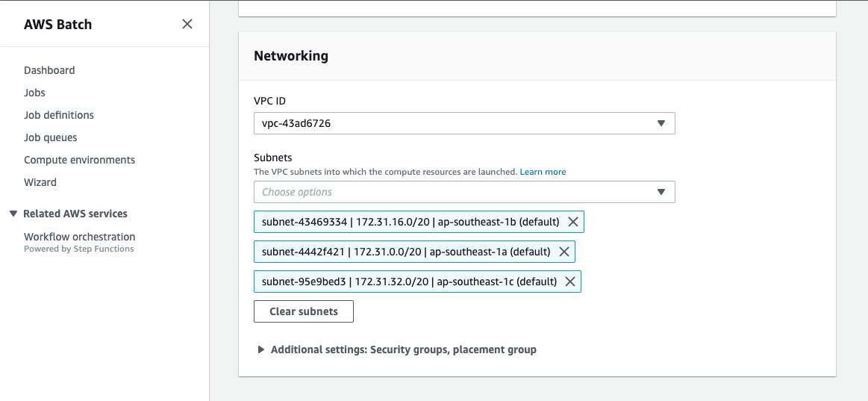Viewport: 868px width, 401px height.
Task: Remove subnet-43469334 with its X icon
Action: [x=573, y=222]
